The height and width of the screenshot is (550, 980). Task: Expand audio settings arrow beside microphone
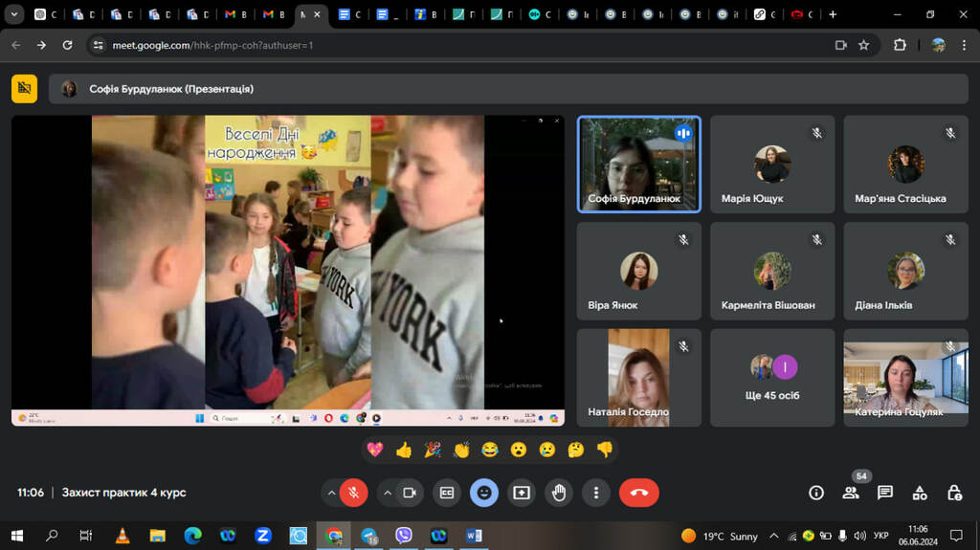331,493
